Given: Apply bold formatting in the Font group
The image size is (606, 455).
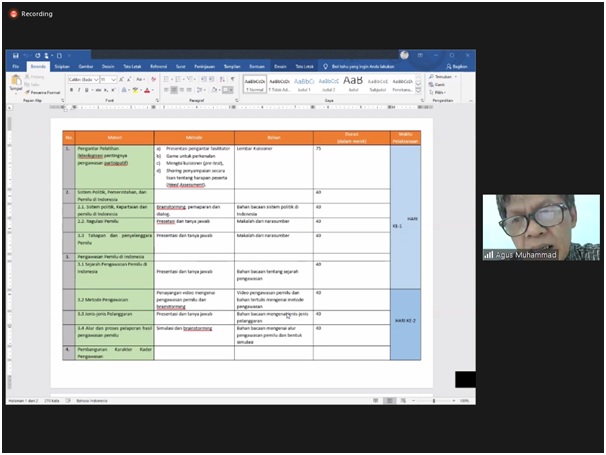Looking at the screenshot, I should tap(72, 90).
